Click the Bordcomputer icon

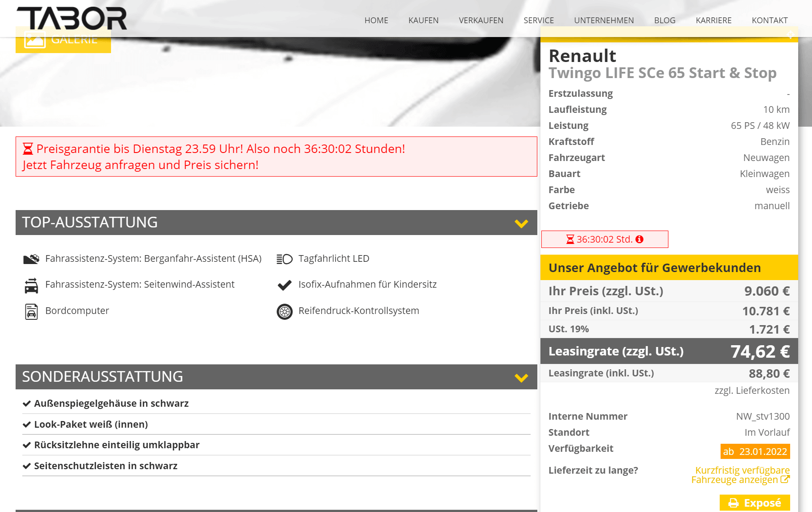tap(31, 311)
